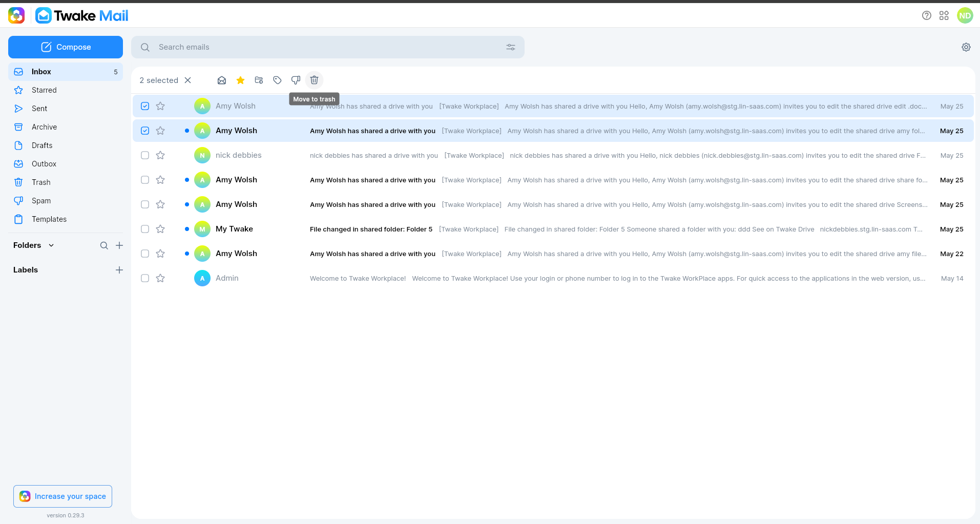Select the nick debbies email checkbox
Viewport: 980px width, 524px height.
tap(145, 155)
